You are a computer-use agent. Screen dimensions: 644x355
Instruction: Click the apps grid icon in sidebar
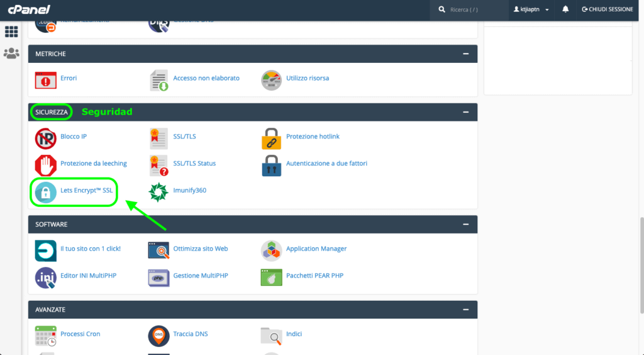tap(11, 31)
